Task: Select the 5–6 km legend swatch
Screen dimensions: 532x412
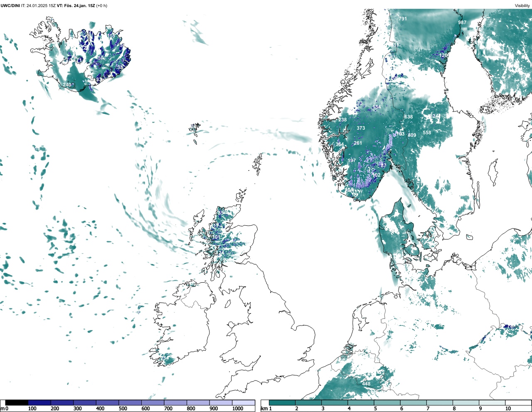Action: 387,402
